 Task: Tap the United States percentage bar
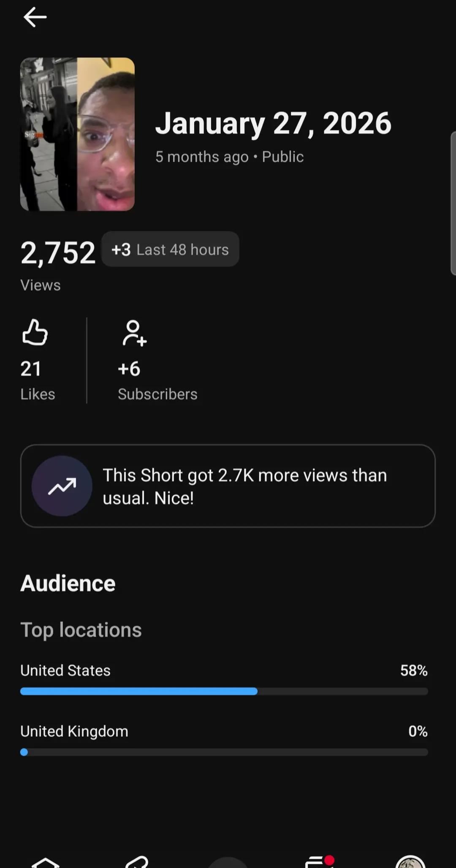tap(224, 691)
